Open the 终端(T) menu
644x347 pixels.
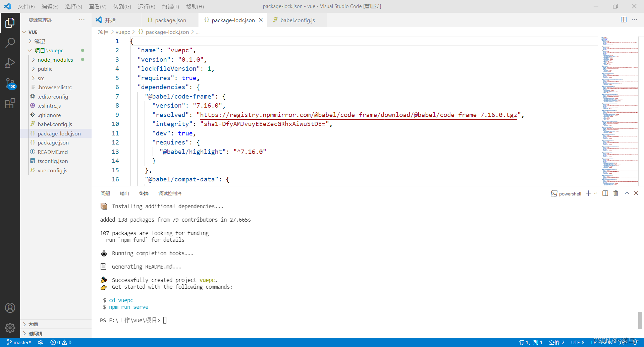[x=170, y=6]
